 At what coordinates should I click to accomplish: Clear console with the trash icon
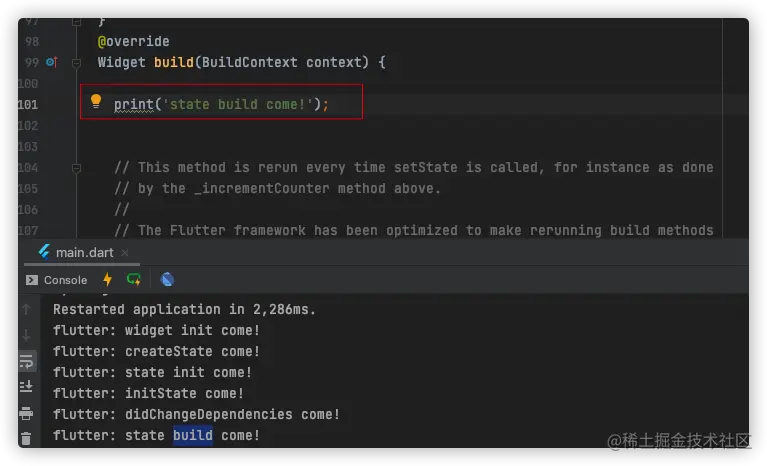26,437
